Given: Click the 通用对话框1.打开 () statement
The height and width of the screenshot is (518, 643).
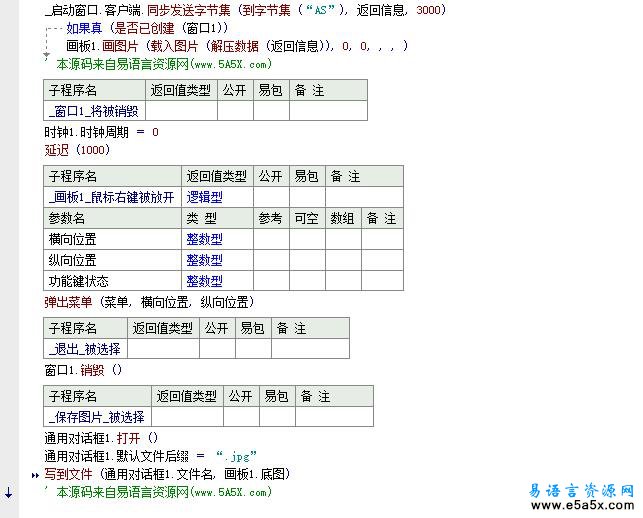Looking at the screenshot, I should [101, 438].
